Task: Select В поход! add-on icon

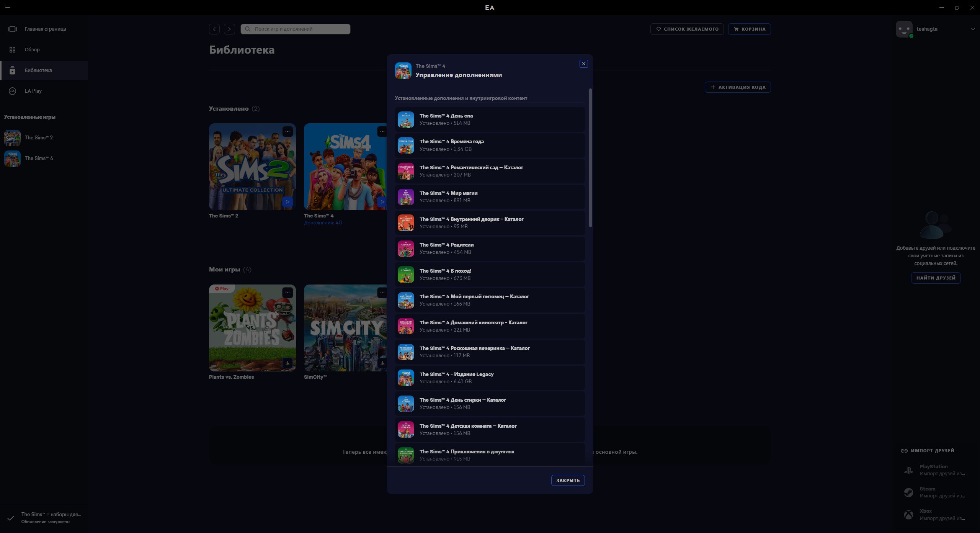Action: pyautogui.click(x=406, y=275)
